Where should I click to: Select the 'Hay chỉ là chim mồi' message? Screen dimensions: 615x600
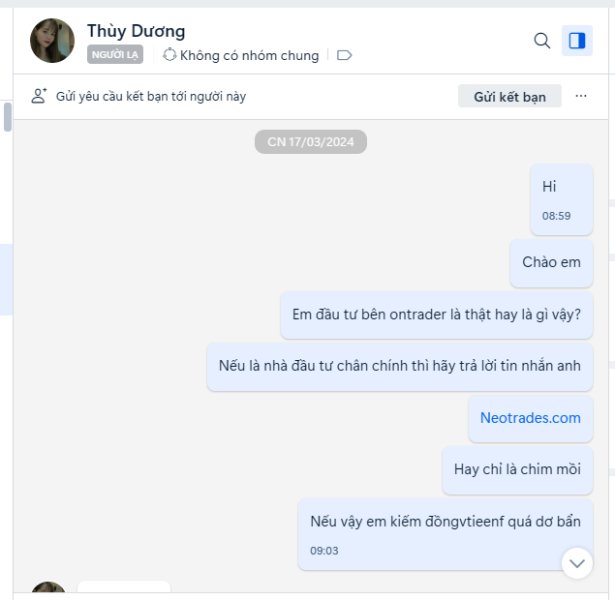pos(517,469)
